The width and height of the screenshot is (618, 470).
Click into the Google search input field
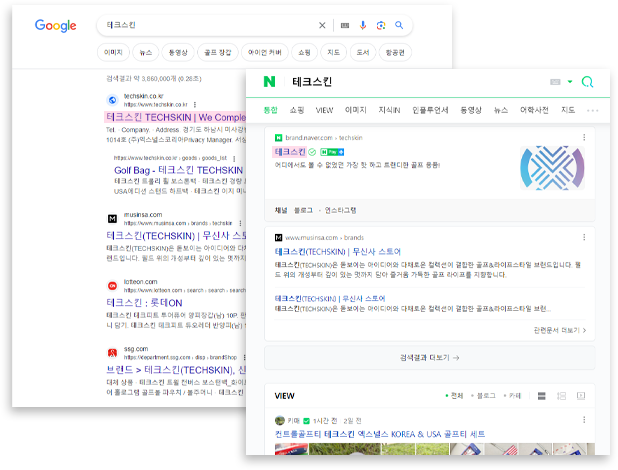pos(209,25)
